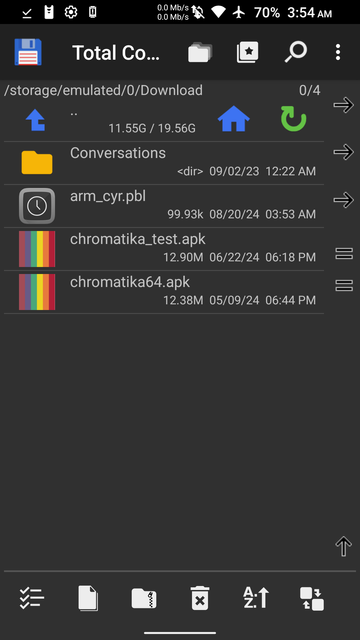
Task: Open the folder history icon
Action: pyautogui.click(x=200, y=52)
